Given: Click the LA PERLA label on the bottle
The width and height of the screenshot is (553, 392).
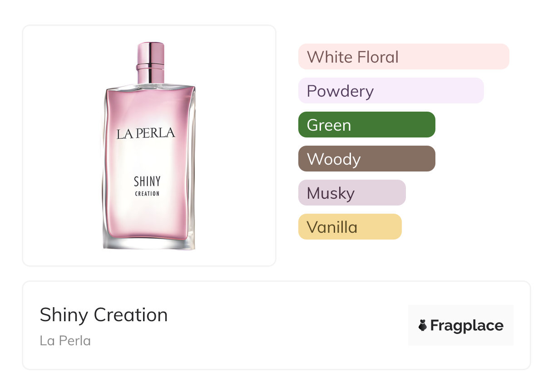Looking at the screenshot, I should [x=145, y=133].
